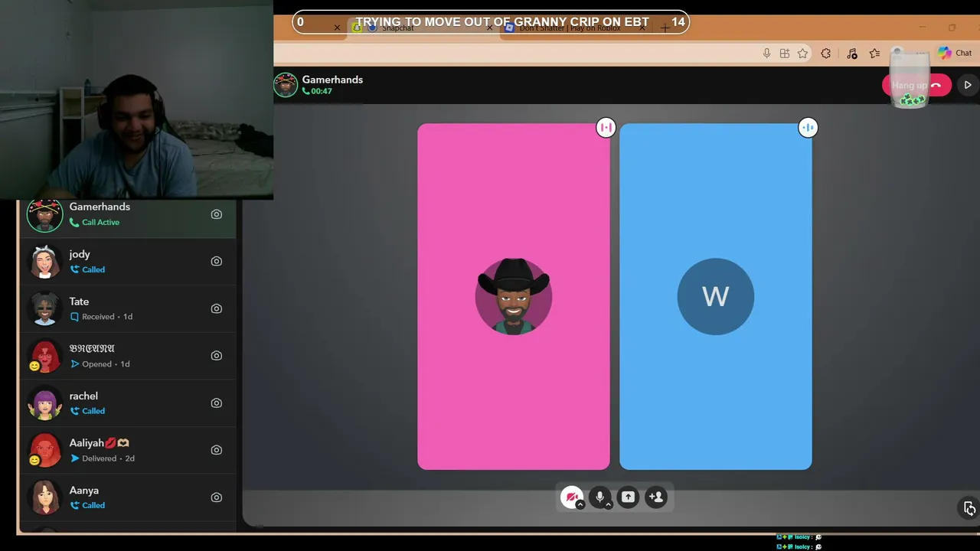The image size is (980, 551).
Task: Click the voice search microphone in address bar
Action: tap(766, 53)
